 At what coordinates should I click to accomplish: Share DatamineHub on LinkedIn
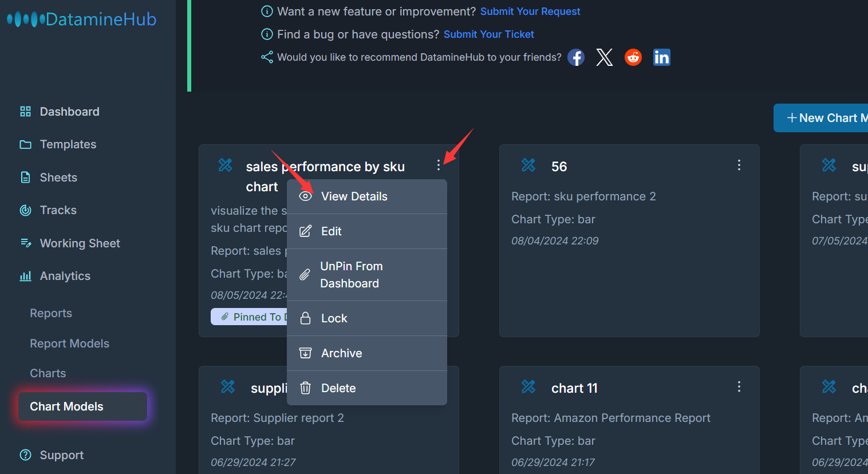point(662,57)
